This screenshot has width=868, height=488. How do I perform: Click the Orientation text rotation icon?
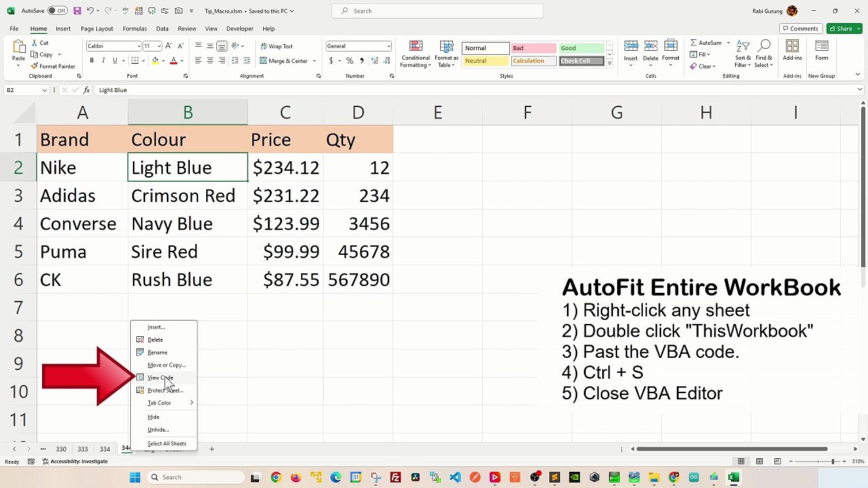(x=235, y=46)
